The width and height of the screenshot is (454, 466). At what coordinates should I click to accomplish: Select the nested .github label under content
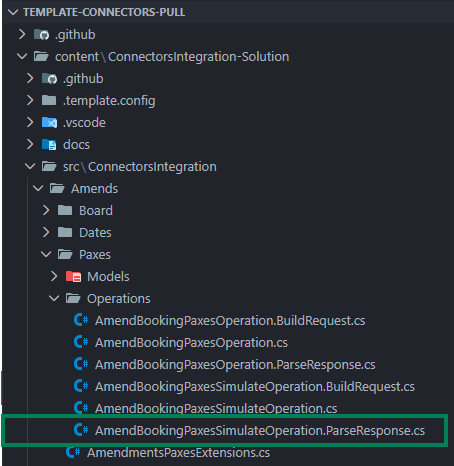pyautogui.click(x=83, y=79)
